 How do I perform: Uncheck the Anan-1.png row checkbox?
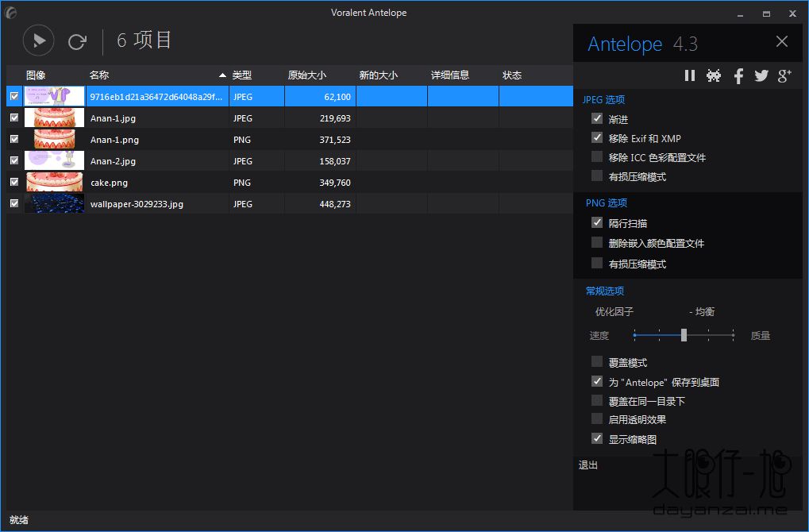coord(14,139)
